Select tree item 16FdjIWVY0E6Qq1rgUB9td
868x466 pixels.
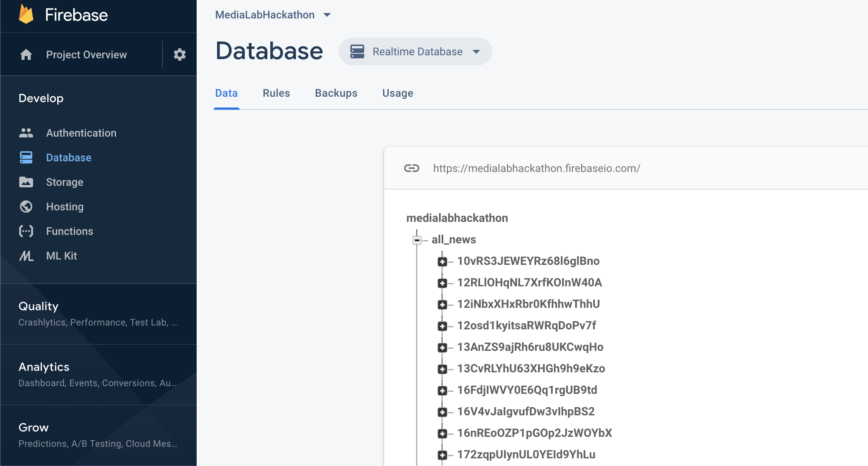(x=527, y=390)
